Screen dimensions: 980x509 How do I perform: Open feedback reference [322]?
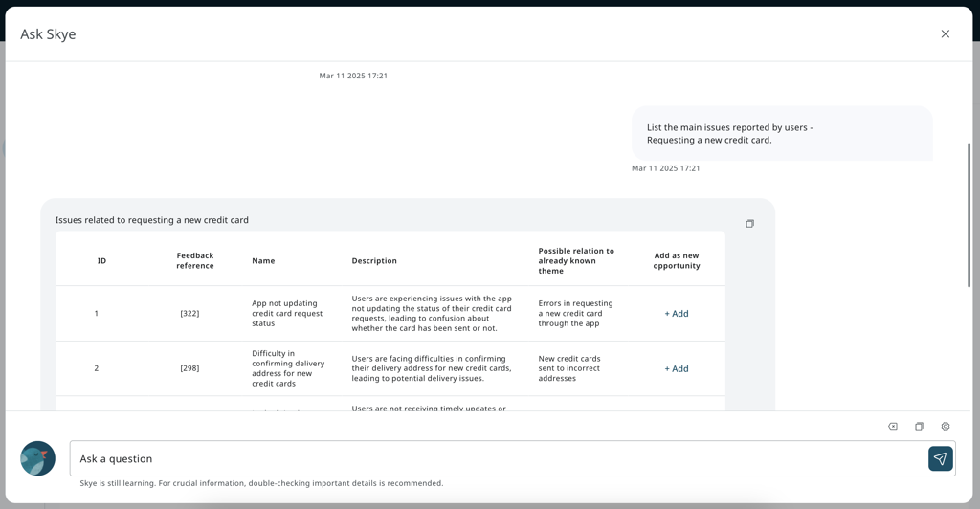pos(189,314)
